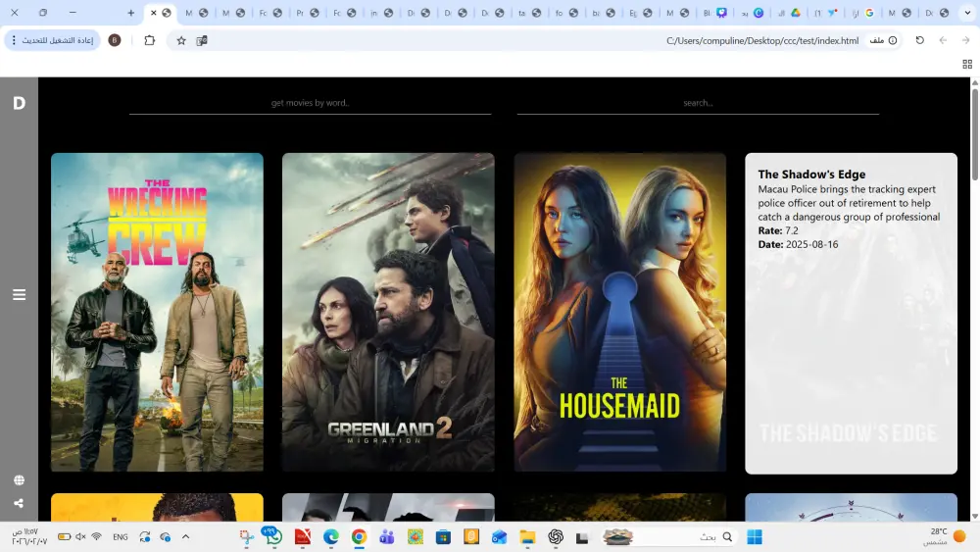Screen dimensions: 980x552
Task: Focus the 'search...' input field
Action: 698,103
